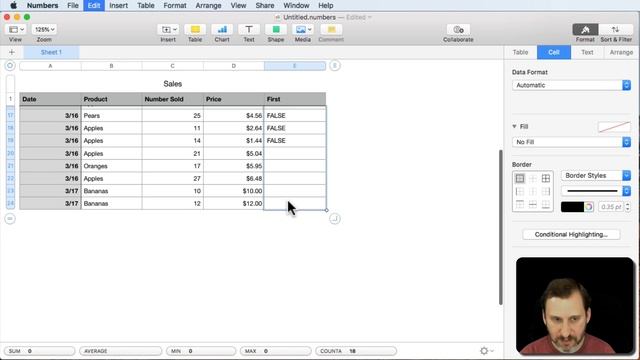The image size is (640, 360).
Task: Open the border line style dropdown
Action: pos(596,191)
